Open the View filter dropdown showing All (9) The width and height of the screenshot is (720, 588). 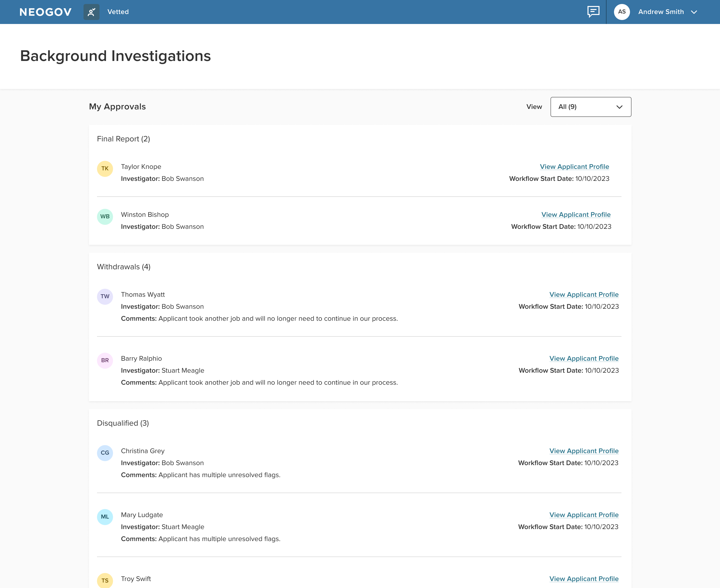point(590,107)
